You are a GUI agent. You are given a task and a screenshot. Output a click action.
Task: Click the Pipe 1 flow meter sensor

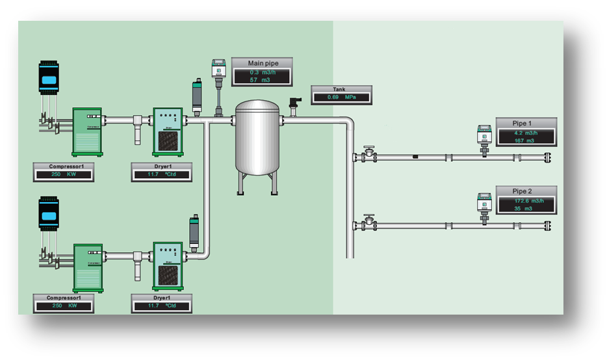[x=484, y=138]
